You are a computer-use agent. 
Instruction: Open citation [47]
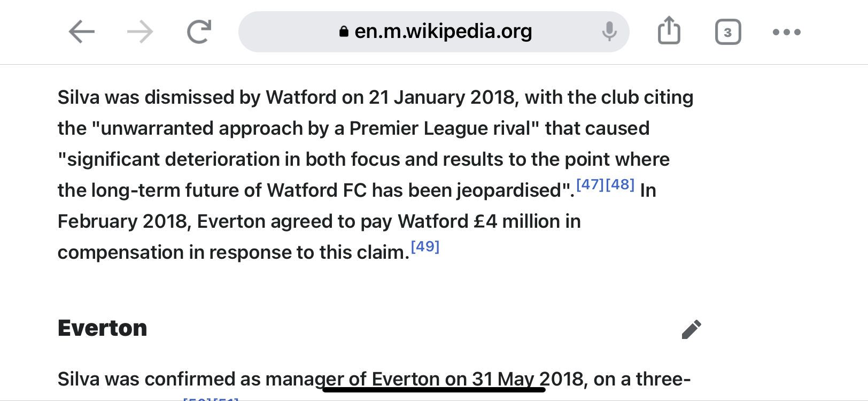590,184
